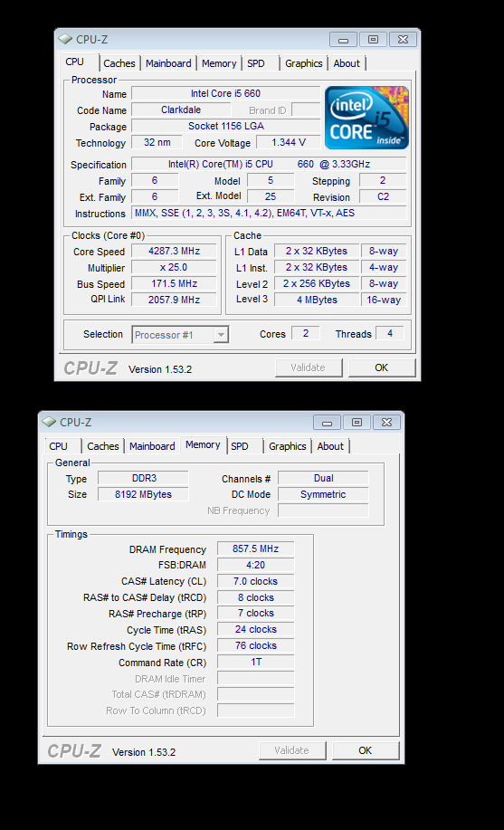Close the lower CPU-Z Memory window
Viewport: 504px width, 830px height.
click(386, 422)
